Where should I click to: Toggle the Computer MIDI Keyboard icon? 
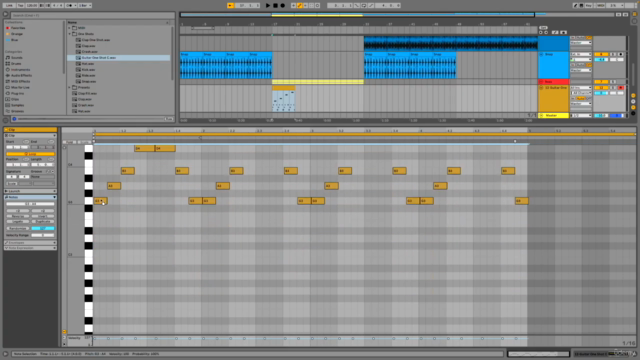(x=581, y=6)
